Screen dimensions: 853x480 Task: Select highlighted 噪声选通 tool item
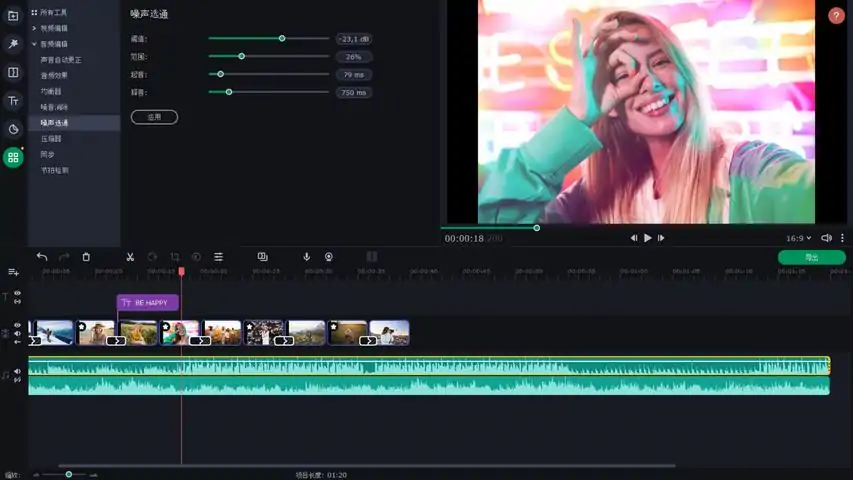point(74,122)
